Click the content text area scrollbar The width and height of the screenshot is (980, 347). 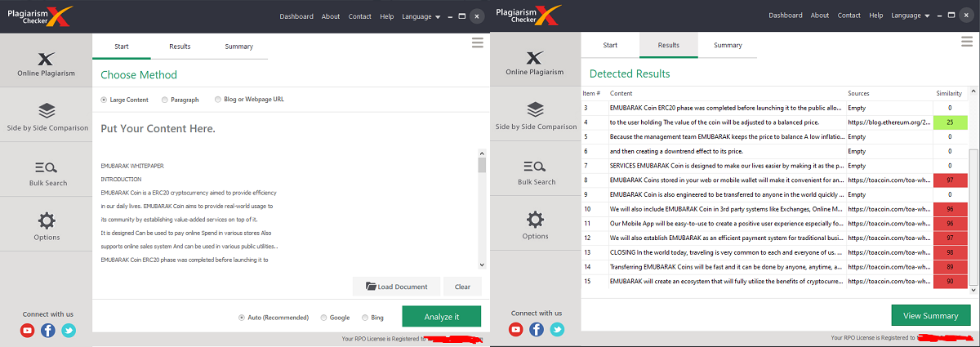coord(482,209)
